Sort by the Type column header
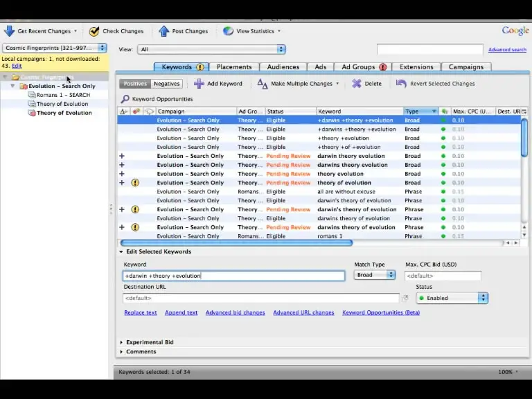The width and height of the screenshot is (532, 399). tap(420, 112)
